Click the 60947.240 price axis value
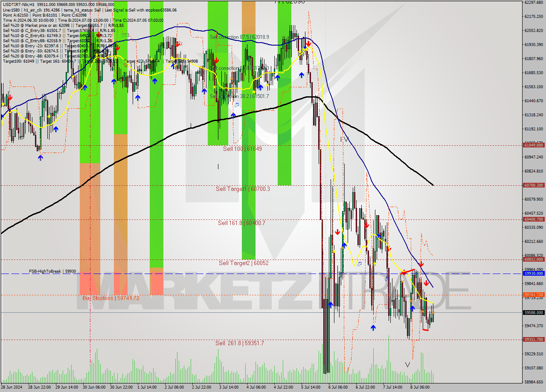 coord(533,157)
